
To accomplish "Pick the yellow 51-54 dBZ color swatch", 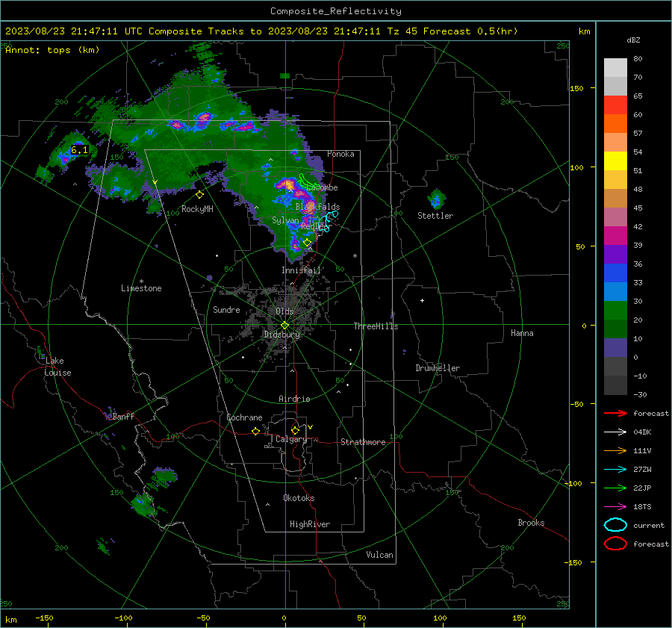I will coord(615,161).
